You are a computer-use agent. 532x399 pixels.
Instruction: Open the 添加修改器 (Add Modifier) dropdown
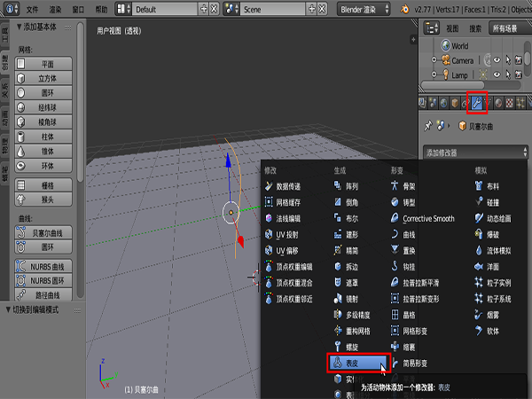pyautogui.click(x=474, y=152)
